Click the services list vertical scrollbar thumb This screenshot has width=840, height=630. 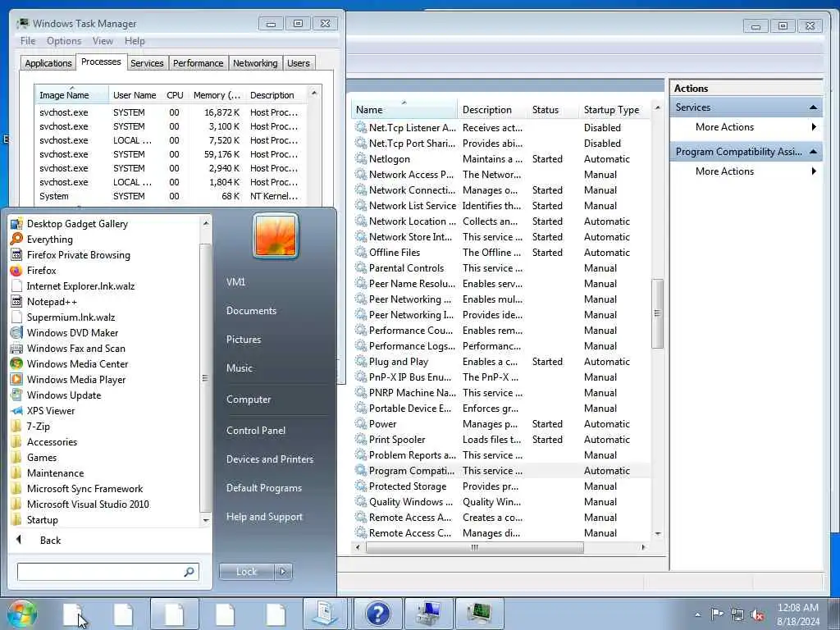point(657,313)
